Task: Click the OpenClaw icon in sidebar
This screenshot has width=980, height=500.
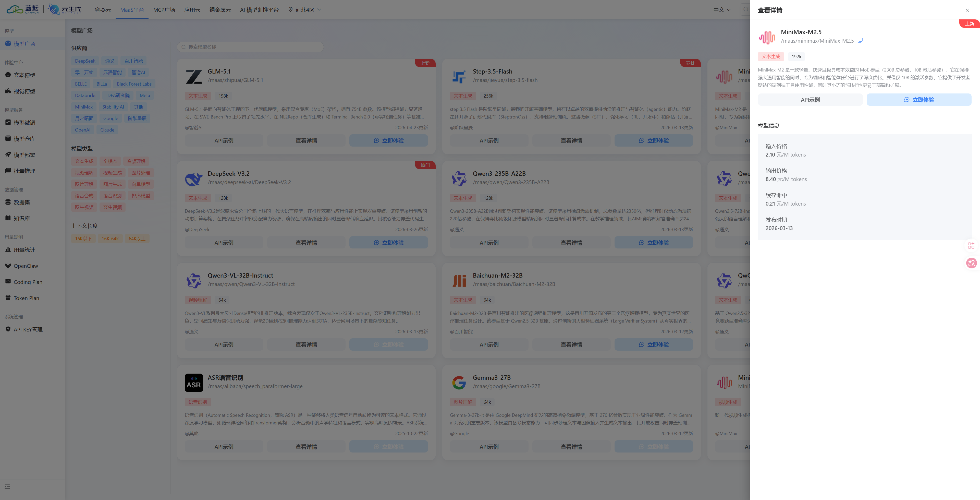Action: click(x=8, y=266)
